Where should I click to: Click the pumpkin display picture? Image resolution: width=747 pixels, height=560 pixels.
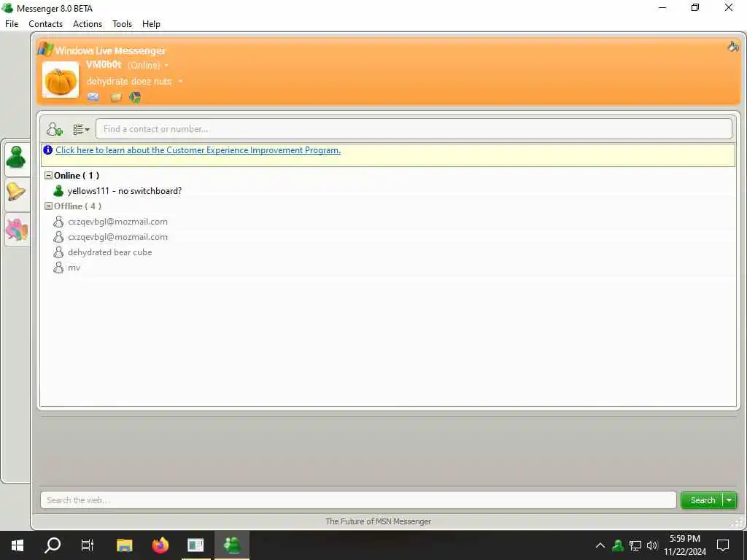coord(61,79)
